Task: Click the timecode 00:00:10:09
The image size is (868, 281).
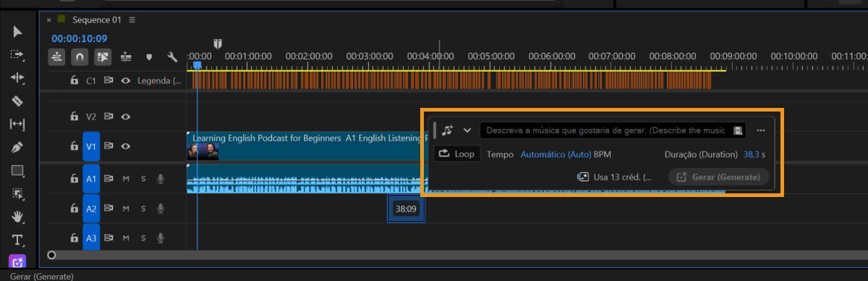Action: tap(79, 38)
